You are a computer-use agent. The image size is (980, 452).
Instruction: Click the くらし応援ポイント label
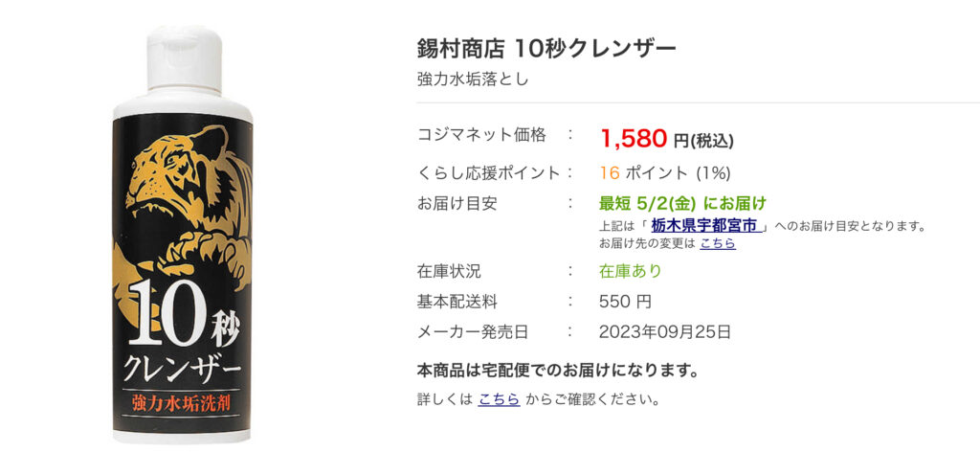(488, 173)
